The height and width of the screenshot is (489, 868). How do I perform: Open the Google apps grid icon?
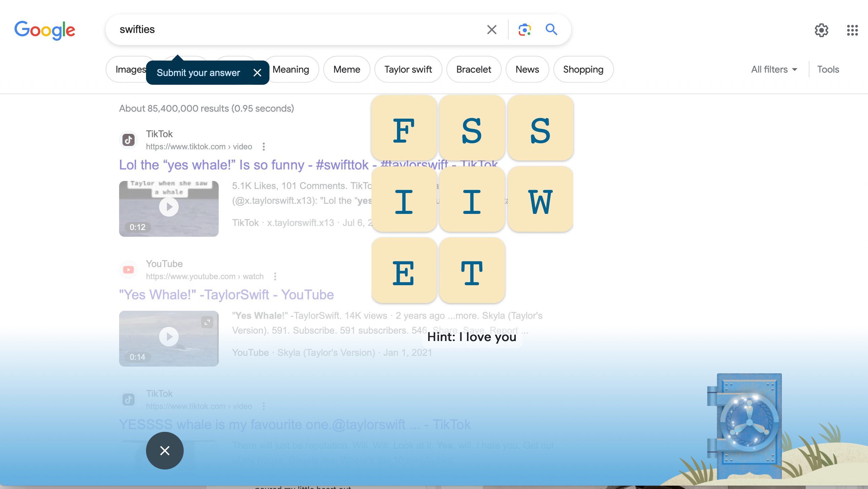tap(852, 30)
